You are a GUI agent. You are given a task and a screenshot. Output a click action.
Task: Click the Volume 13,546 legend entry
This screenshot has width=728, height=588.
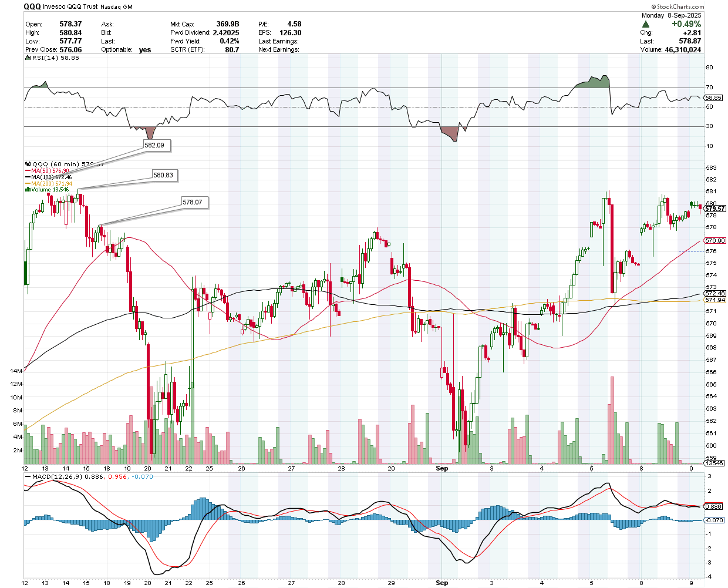[47, 190]
